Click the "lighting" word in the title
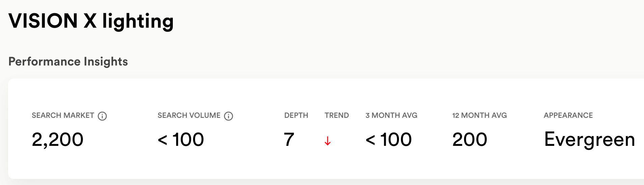This screenshot has width=644, height=185. (x=138, y=22)
